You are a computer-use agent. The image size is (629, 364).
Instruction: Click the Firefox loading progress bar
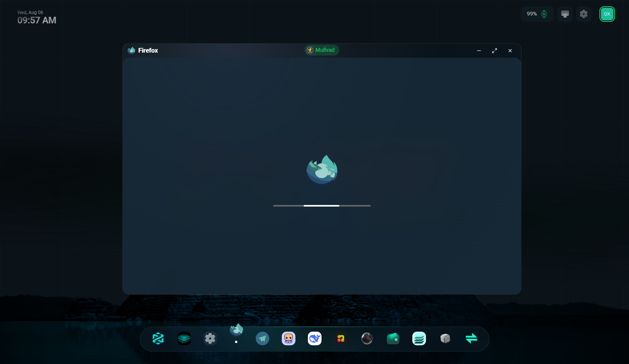pyautogui.click(x=322, y=205)
